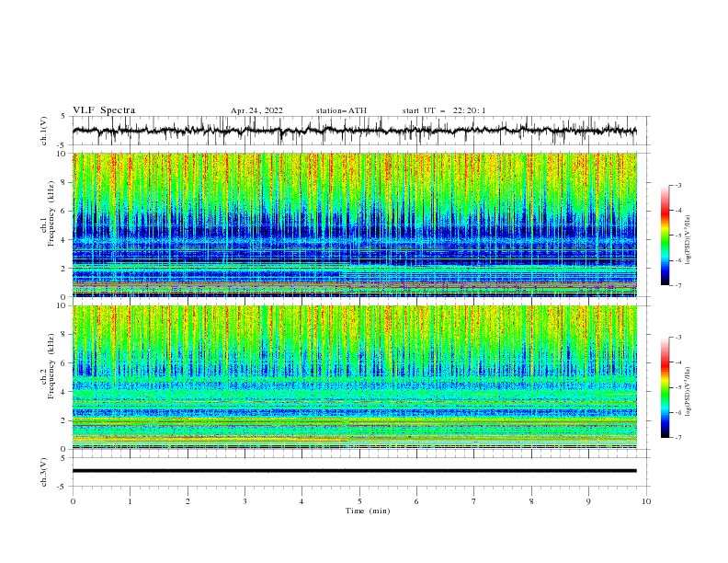Click the time axis tick label '10'
The width and height of the screenshot is (728, 563).
[x=646, y=501]
